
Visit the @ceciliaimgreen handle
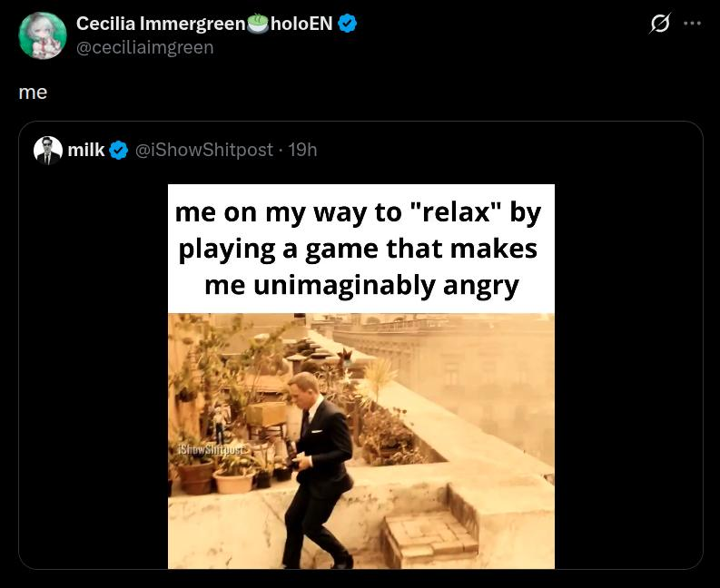click(144, 48)
